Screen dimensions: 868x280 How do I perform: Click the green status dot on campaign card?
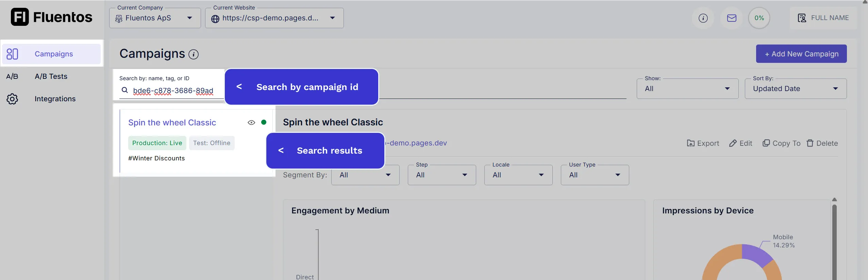[x=264, y=122]
